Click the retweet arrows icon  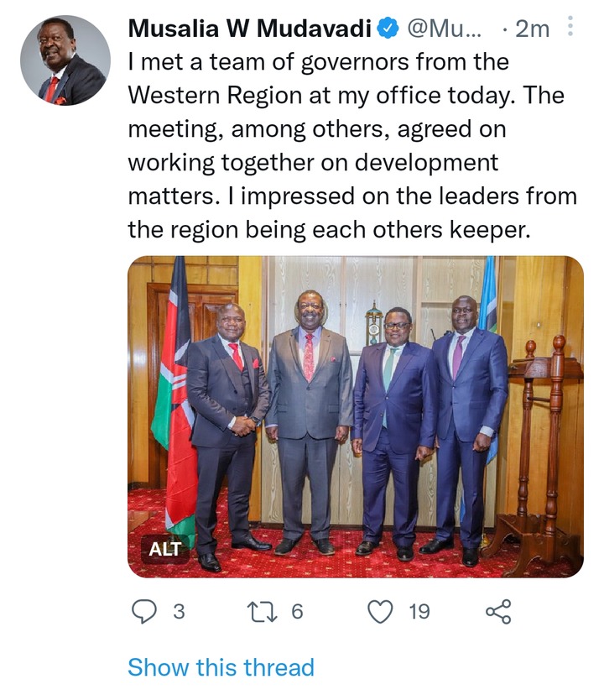coord(263,612)
